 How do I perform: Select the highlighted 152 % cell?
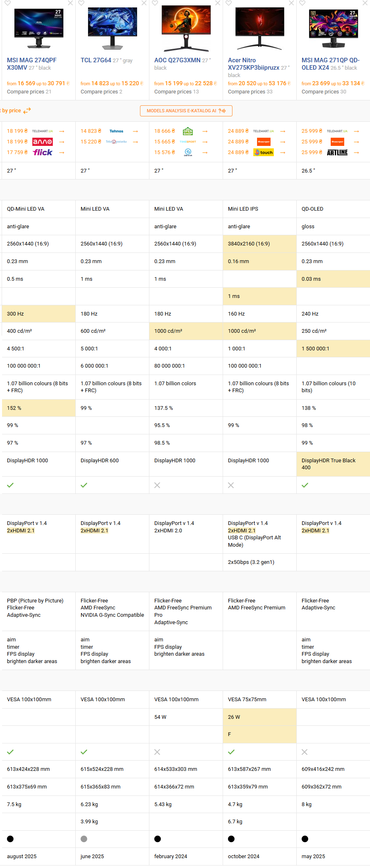click(x=38, y=408)
